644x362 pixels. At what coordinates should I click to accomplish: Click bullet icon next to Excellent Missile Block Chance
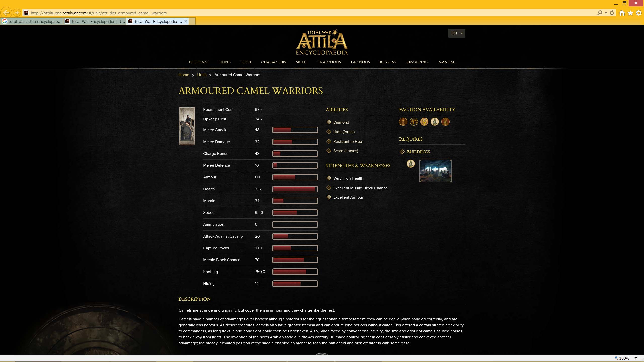point(329,188)
